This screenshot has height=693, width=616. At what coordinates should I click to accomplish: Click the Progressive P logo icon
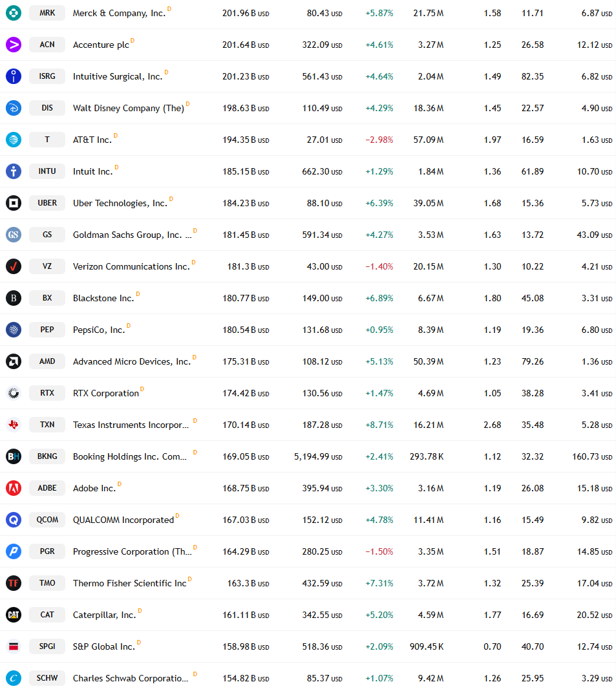pyautogui.click(x=14, y=551)
